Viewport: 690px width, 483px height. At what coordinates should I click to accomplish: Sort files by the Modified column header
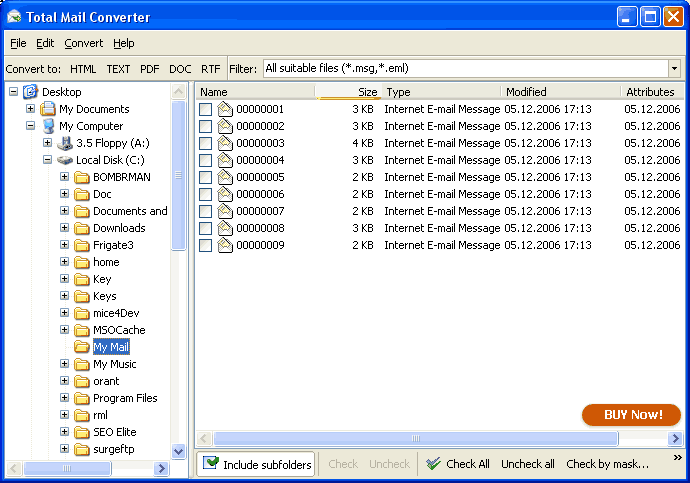558,92
